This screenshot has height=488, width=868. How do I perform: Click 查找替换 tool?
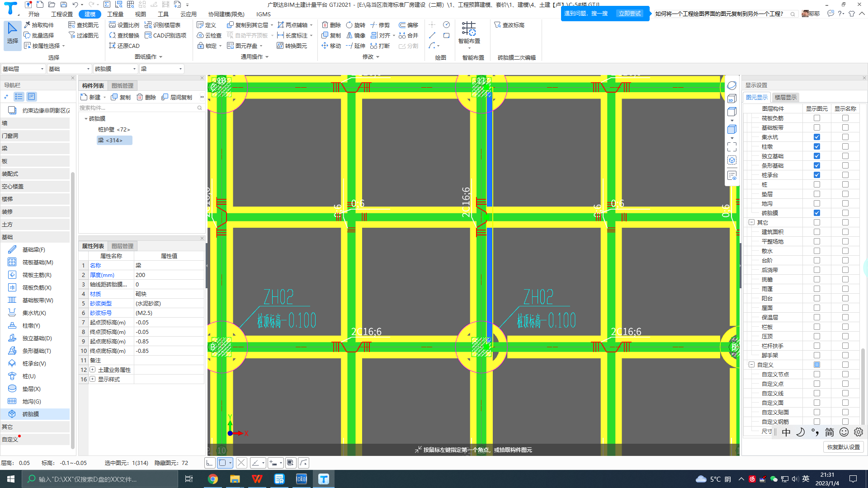pyautogui.click(x=124, y=35)
